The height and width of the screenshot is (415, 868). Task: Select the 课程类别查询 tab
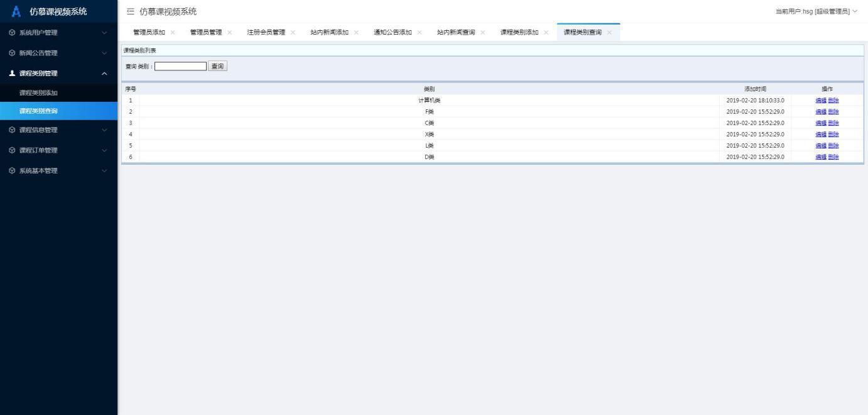point(583,33)
